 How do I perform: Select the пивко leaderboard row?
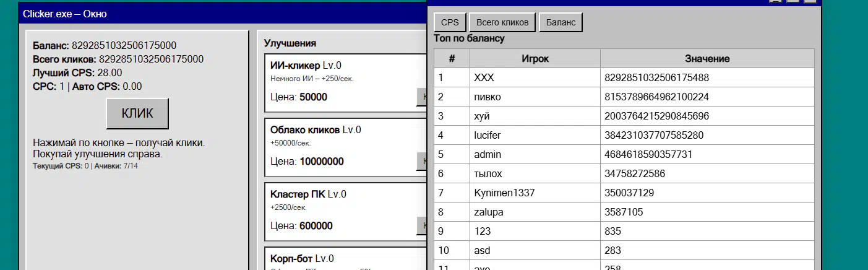point(488,97)
